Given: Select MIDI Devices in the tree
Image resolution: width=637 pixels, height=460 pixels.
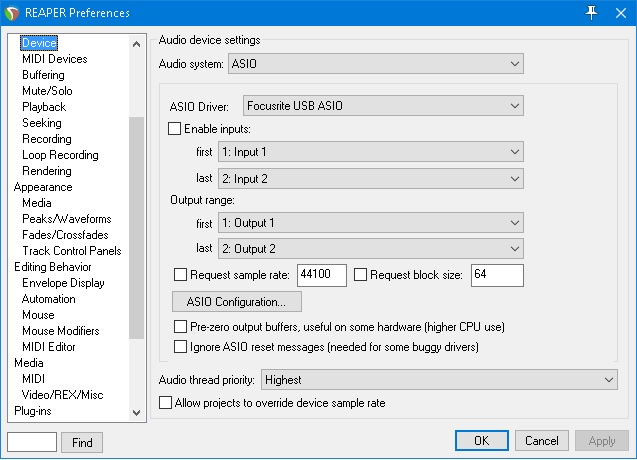Looking at the screenshot, I should tap(55, 59).
